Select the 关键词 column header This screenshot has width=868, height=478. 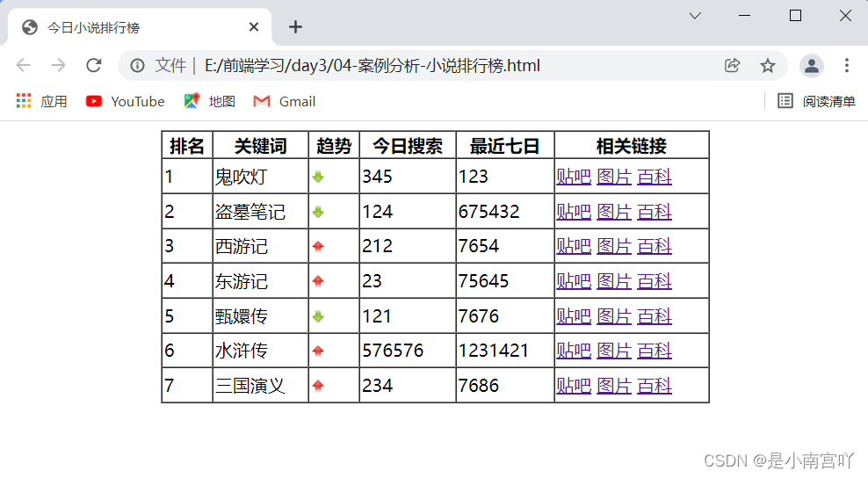point(260,146)
